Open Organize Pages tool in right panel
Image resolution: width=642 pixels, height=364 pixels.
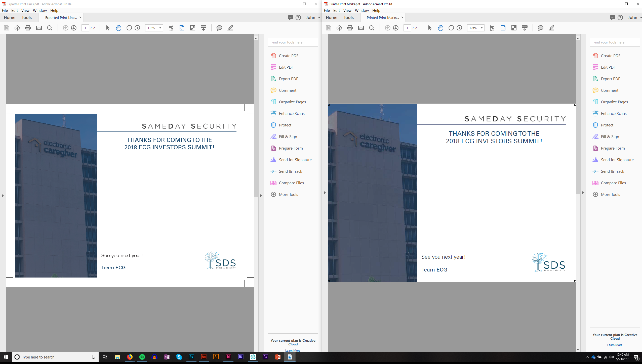pyautogui.click(x=614, y=102)
